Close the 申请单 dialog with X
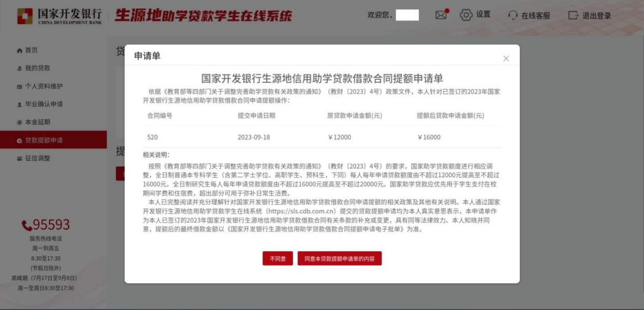This screenshot has height=310, width=644. point(506,58)
